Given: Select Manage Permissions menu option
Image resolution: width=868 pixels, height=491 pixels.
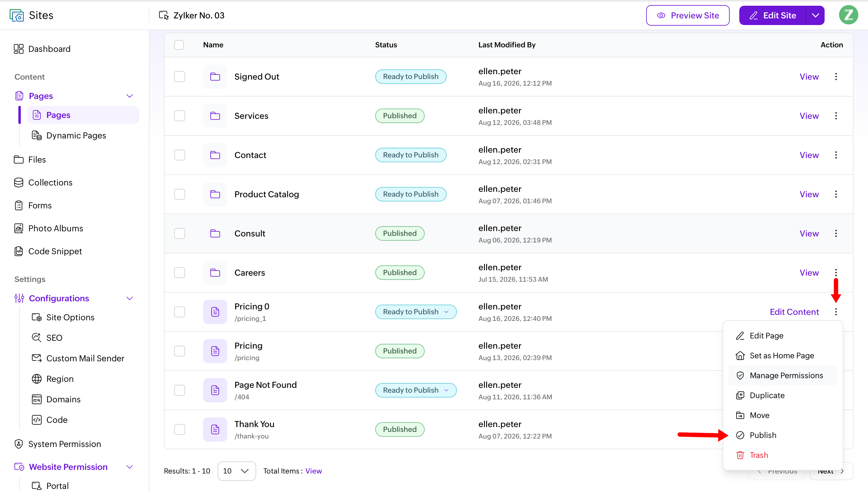Looking at the screenshot, I should (783, 375).
